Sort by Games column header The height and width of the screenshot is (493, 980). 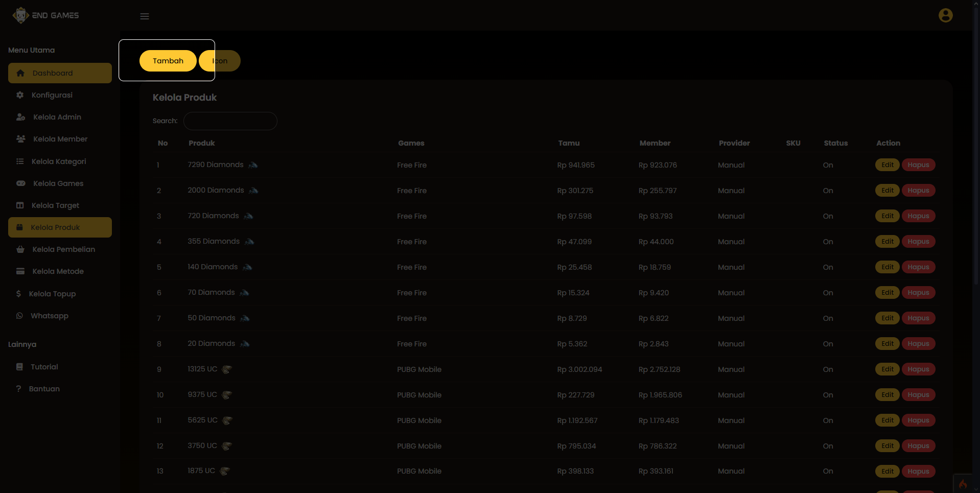(411, 143)
